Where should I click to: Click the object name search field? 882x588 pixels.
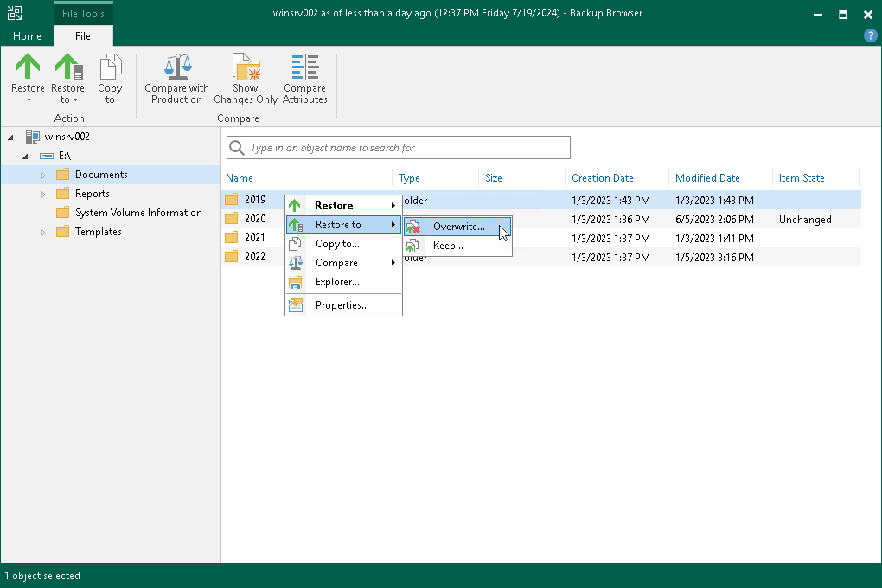pyautogui.click(x=398, y=147)
